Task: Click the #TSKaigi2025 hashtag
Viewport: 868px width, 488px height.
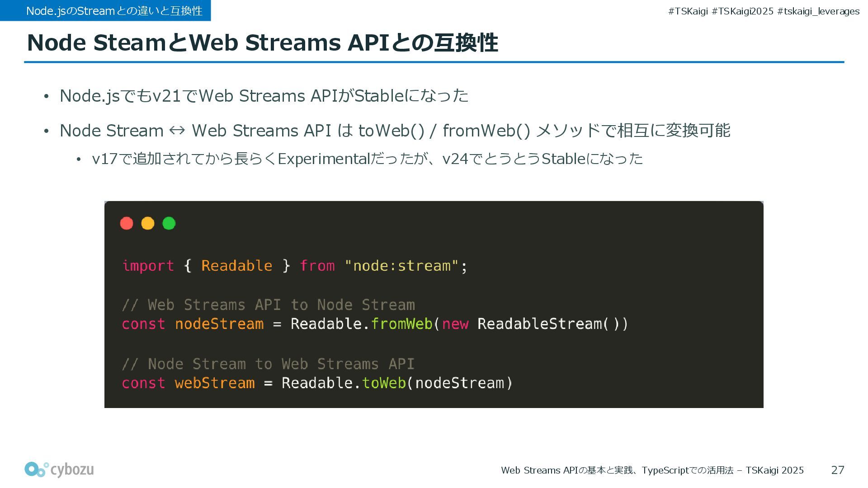Action: click(742, 11)
